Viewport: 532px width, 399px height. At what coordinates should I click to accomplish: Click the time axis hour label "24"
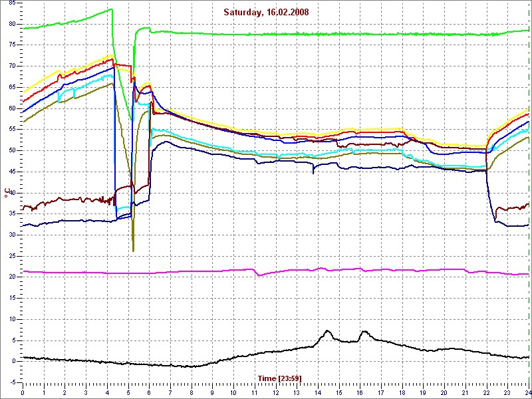(528, 392)
